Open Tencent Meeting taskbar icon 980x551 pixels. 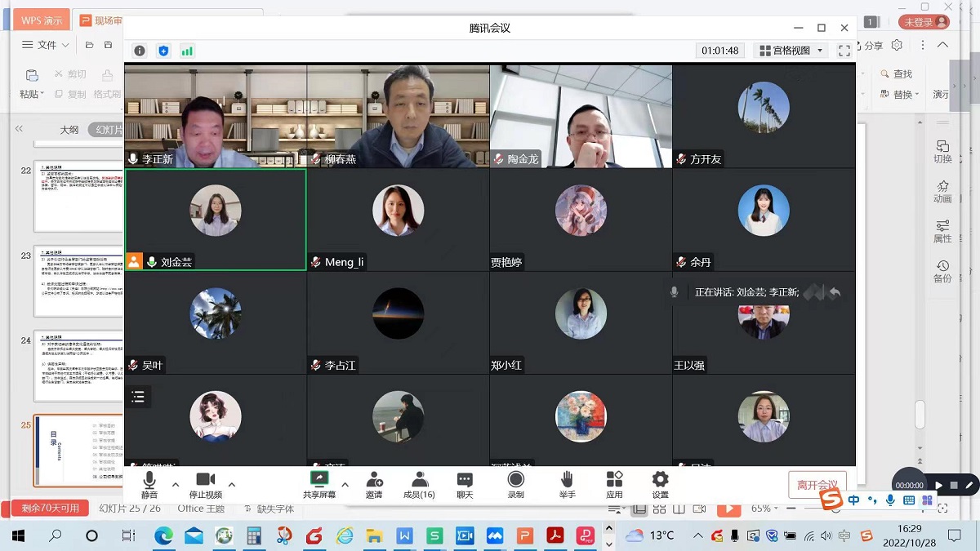coord(495,535)
